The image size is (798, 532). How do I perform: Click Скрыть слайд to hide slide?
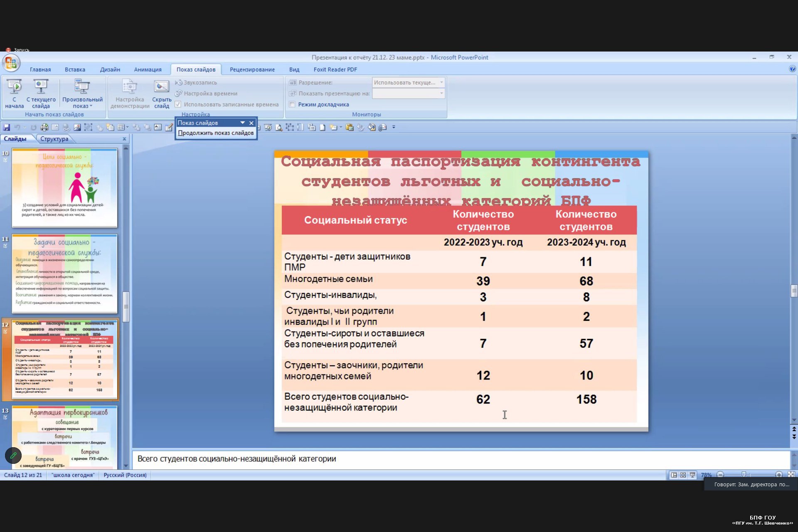(162, 94)
